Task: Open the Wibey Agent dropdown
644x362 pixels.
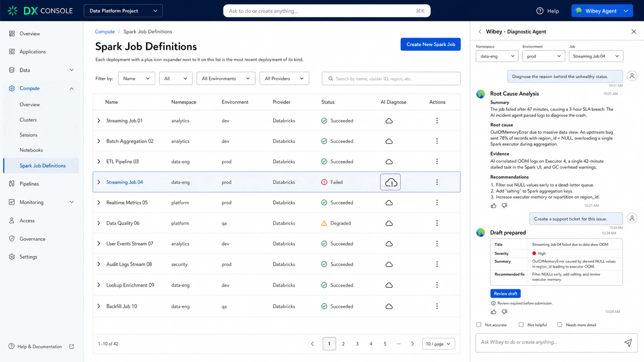Action: [x=602, y=11]
